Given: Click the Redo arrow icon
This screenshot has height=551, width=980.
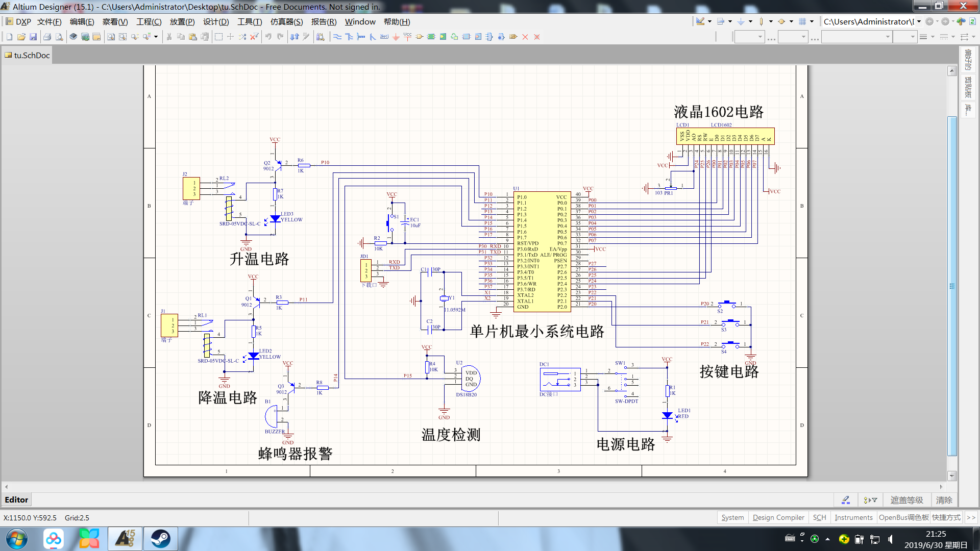Looking at the screenshot, I should tap(280, 37).
